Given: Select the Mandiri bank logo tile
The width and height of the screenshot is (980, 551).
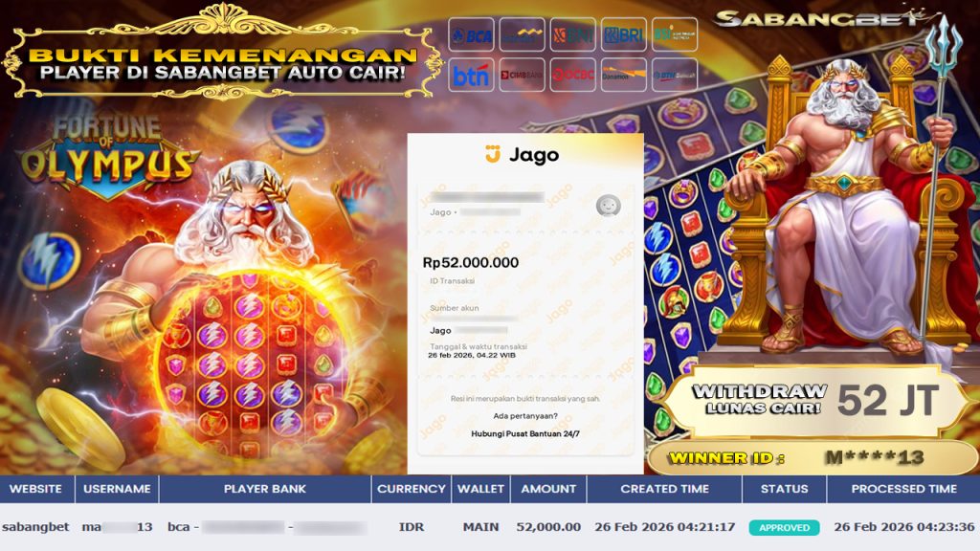Looking at the screenshot, I should [522, 34].
